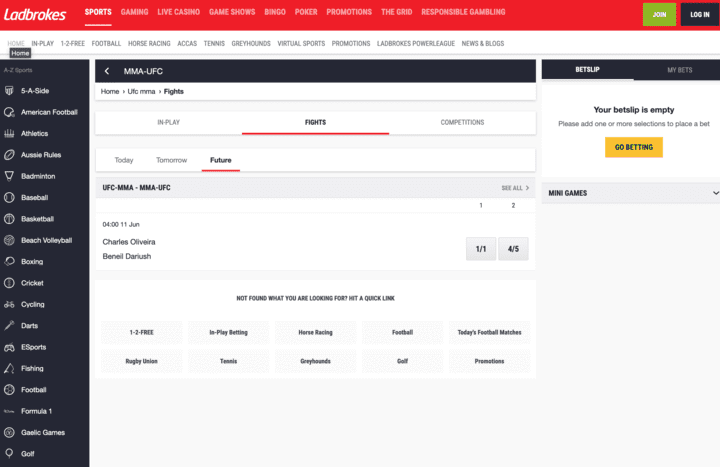
Task: Open the Golf quick link tile
Action: click(403, 361)
